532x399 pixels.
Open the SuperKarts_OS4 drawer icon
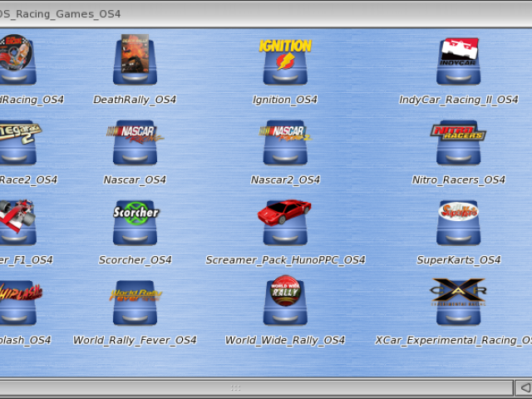pos(459,222)
